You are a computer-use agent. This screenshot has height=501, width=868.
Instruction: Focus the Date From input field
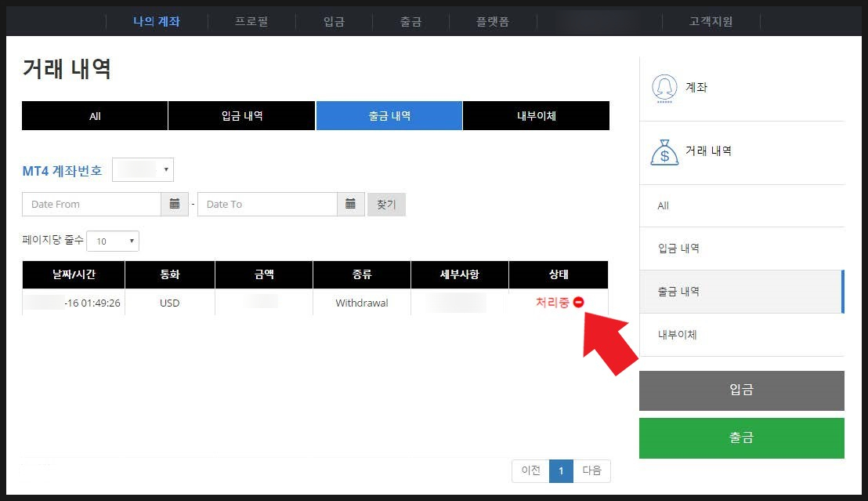[x=92, y=205]
